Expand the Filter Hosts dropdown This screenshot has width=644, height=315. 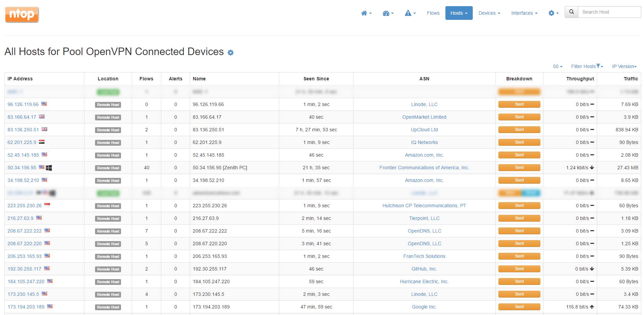pos(586,66)
